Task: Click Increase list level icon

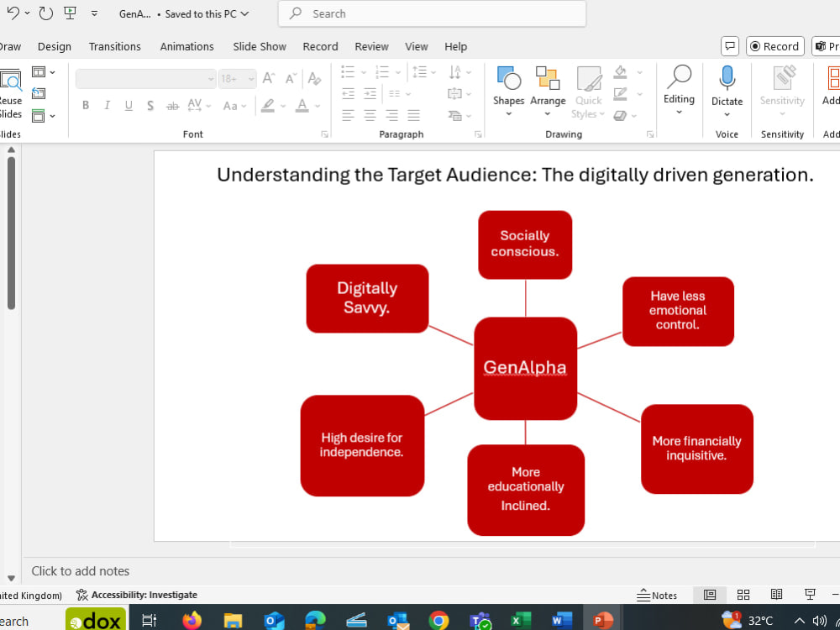Action: [370, 94]
